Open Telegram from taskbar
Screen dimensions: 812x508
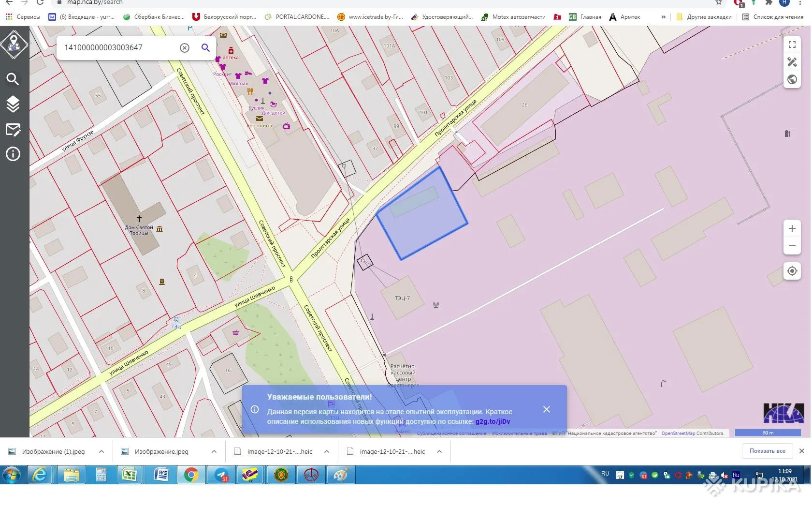point(221,475)
